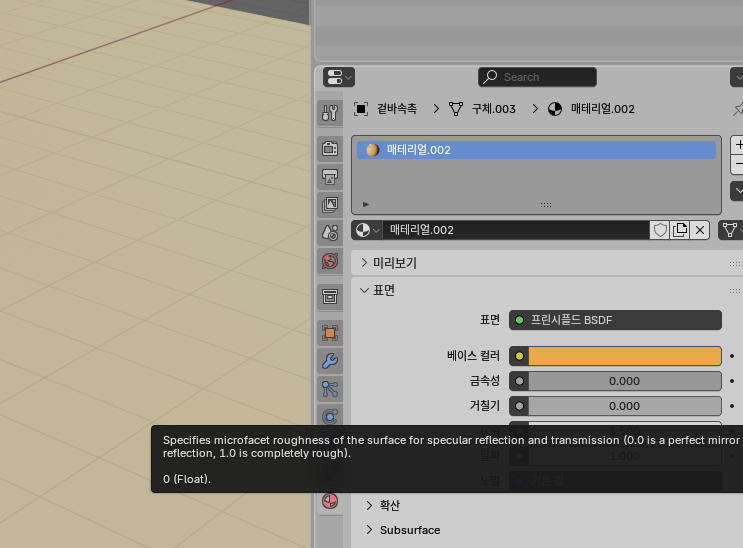743x548 pixels.
Task: Click the 금속성 value slider
Action: pyautogui.click(x=625, y=381)
